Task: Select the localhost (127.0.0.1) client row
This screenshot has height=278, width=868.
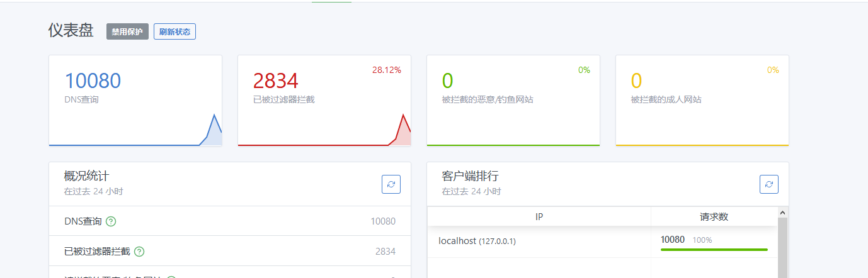Action: (x=603, y=242)
